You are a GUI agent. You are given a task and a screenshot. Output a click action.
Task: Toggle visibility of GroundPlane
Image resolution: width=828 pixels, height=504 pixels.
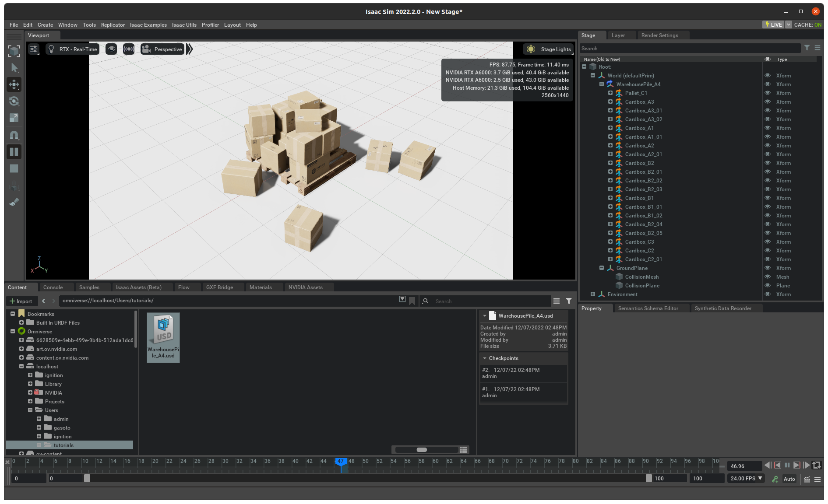click(768, 268)
